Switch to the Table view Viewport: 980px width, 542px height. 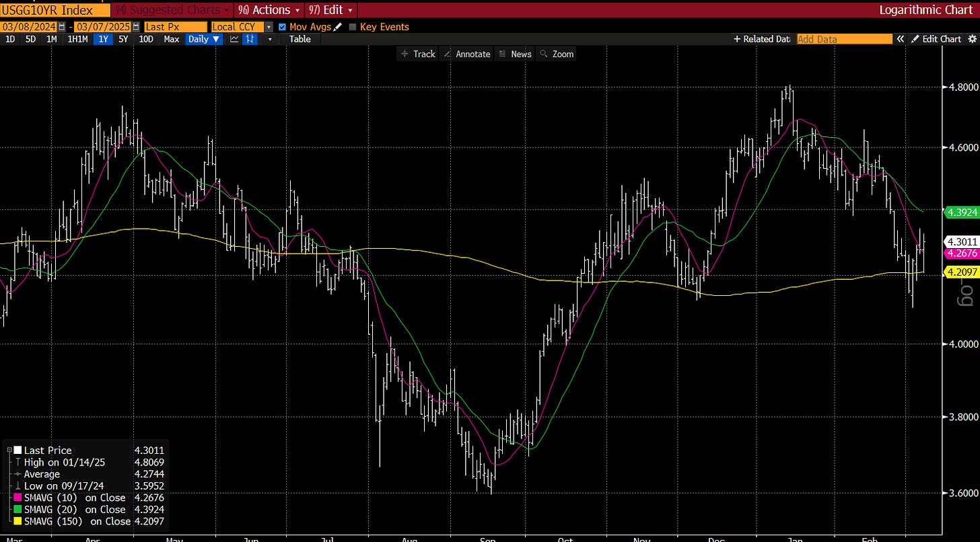(x=300, y=39)
